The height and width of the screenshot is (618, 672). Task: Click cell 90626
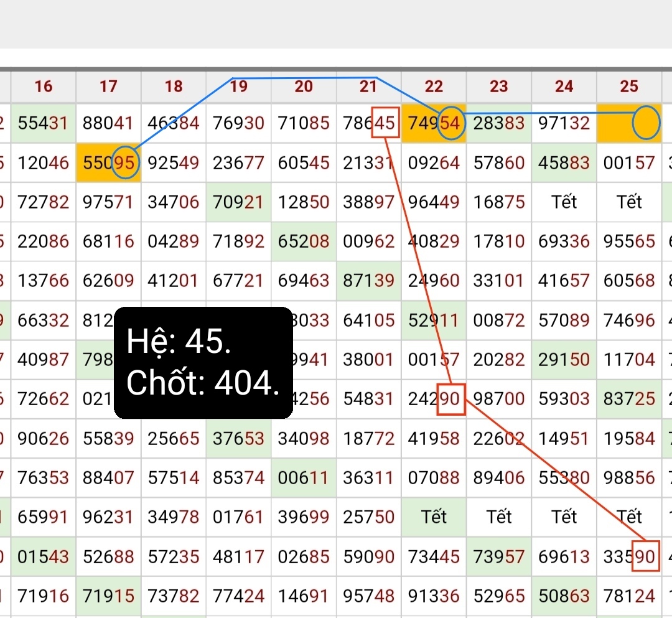(x=44, y=438)
